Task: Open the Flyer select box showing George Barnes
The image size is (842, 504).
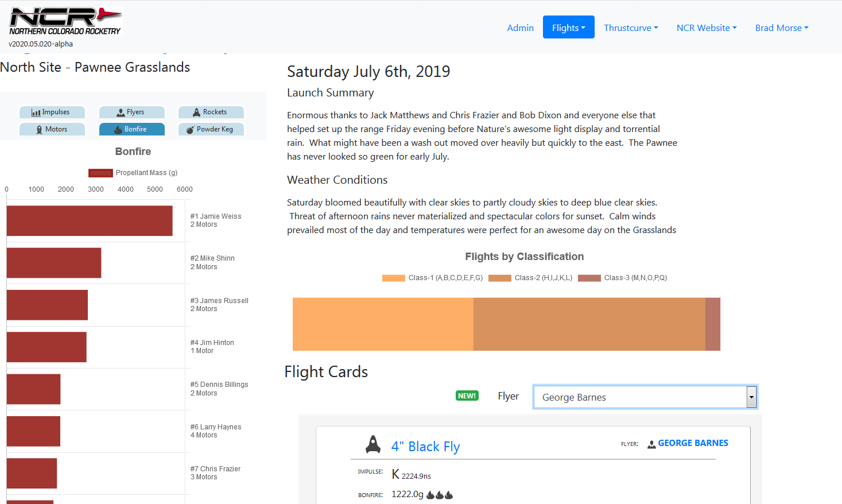Action: coord(645,397)
